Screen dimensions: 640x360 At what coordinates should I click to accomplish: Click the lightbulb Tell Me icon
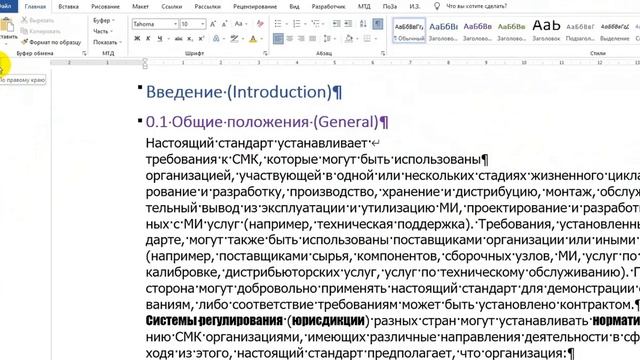tap(437, 6)
